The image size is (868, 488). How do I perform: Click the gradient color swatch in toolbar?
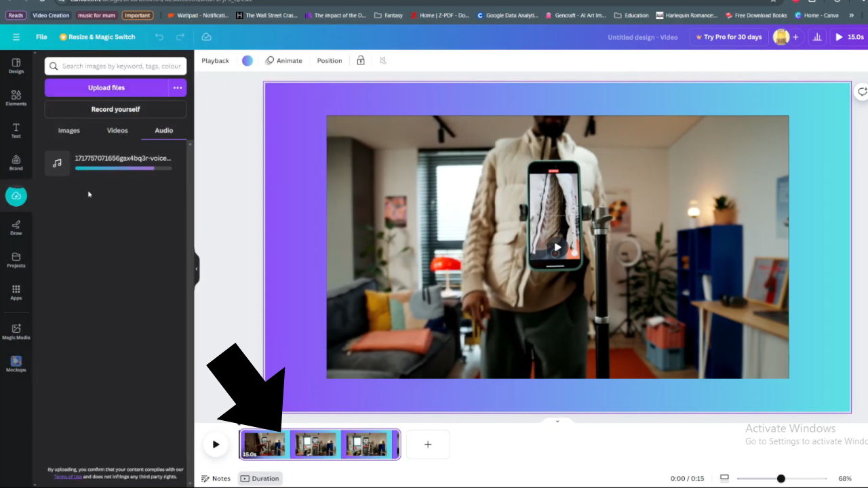[x=248, y=60]
